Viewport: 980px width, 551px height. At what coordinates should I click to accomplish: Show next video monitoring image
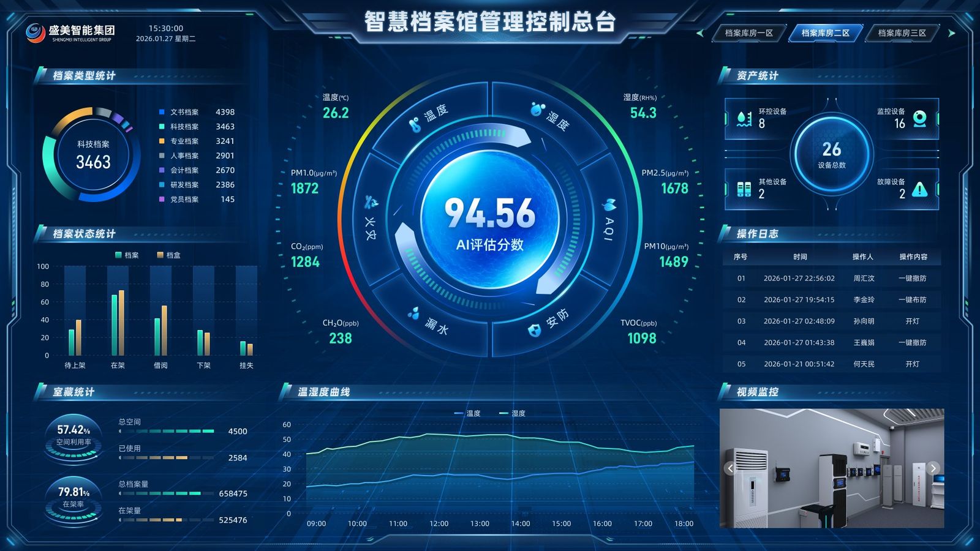click(x=933, y=468)
